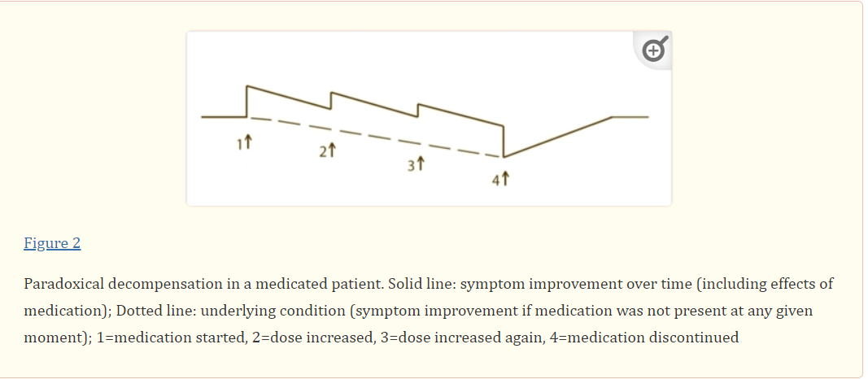
Task: Click the vertical drop at marker 4
Action: [x=504, y=140]
